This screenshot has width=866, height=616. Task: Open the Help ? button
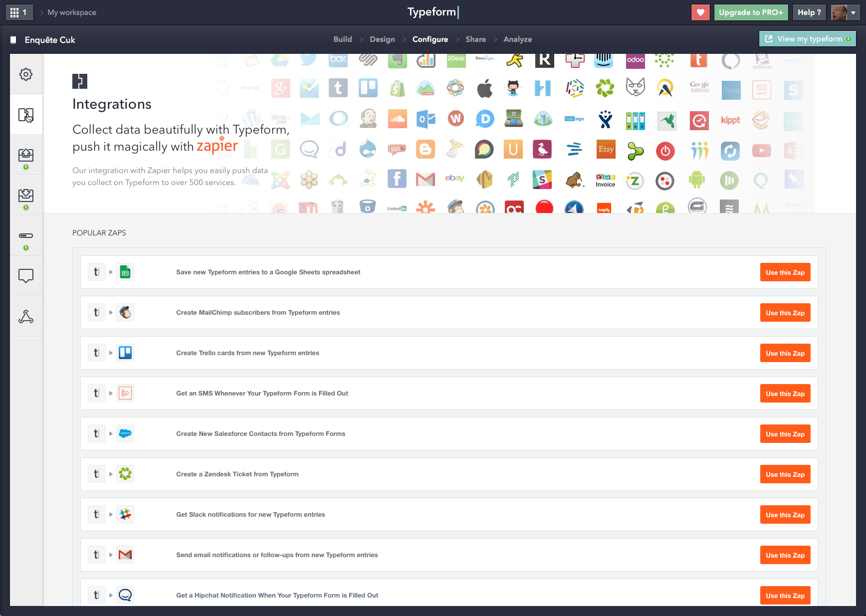coord(809,12)
